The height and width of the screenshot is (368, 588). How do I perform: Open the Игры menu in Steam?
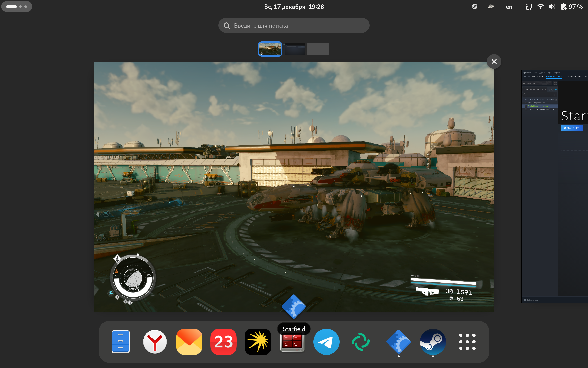pos(549,73)
